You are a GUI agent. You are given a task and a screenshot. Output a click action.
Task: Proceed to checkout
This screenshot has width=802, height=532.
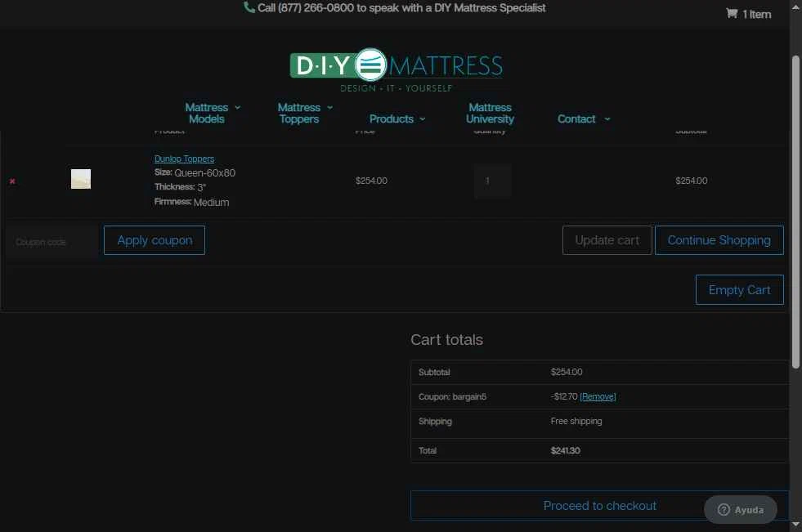click(599, 505)
